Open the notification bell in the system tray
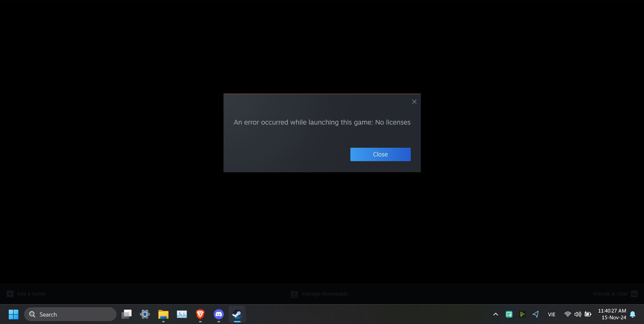The height and width of the screenshot is (324, 644). point(632,314)
